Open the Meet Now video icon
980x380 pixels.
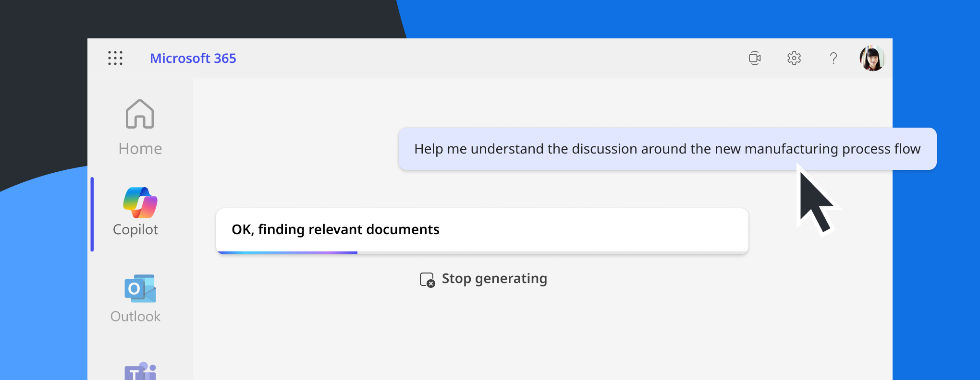click(x=755, y=58)
